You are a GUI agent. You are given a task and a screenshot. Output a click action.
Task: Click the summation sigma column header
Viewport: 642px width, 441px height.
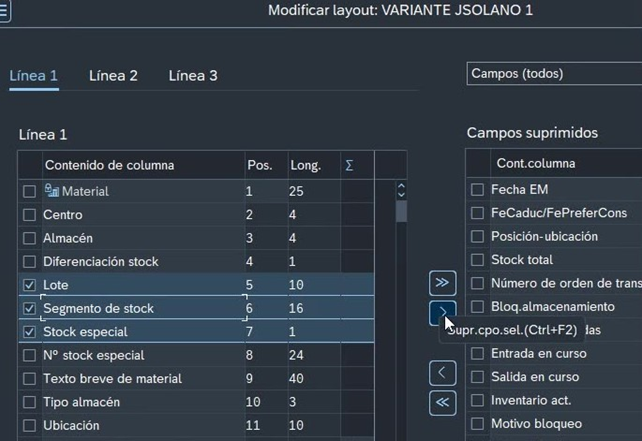348,165
